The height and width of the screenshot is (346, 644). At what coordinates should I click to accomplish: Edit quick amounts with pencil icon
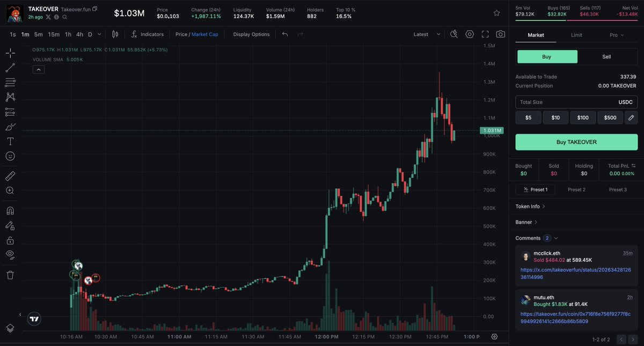pos(631,117)
